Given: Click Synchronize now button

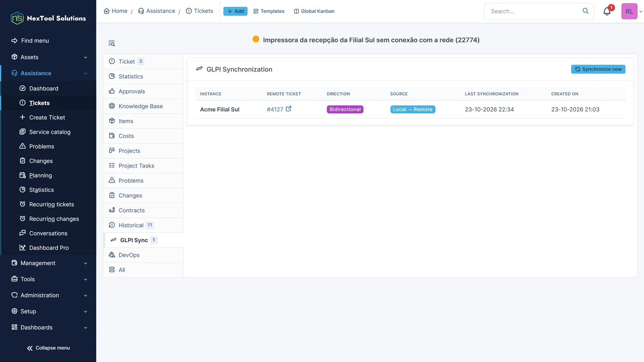Looking at the screenshot, I should pyautogui.click(x=598, y=69).
